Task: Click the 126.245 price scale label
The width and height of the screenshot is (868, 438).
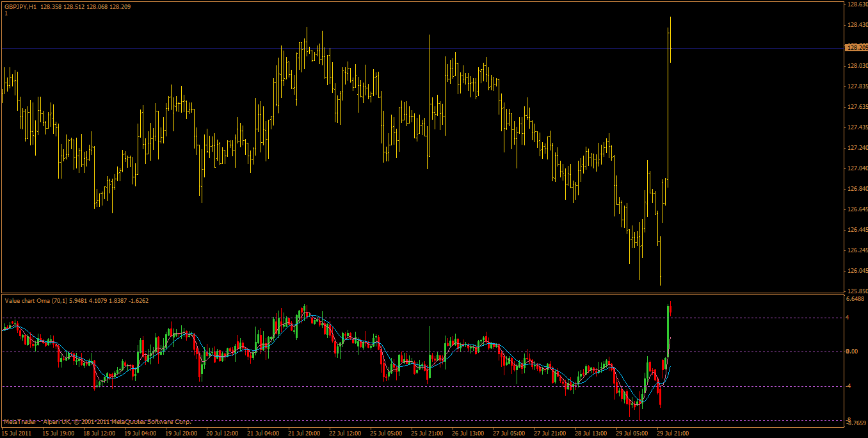Action: tap(856, 250)
